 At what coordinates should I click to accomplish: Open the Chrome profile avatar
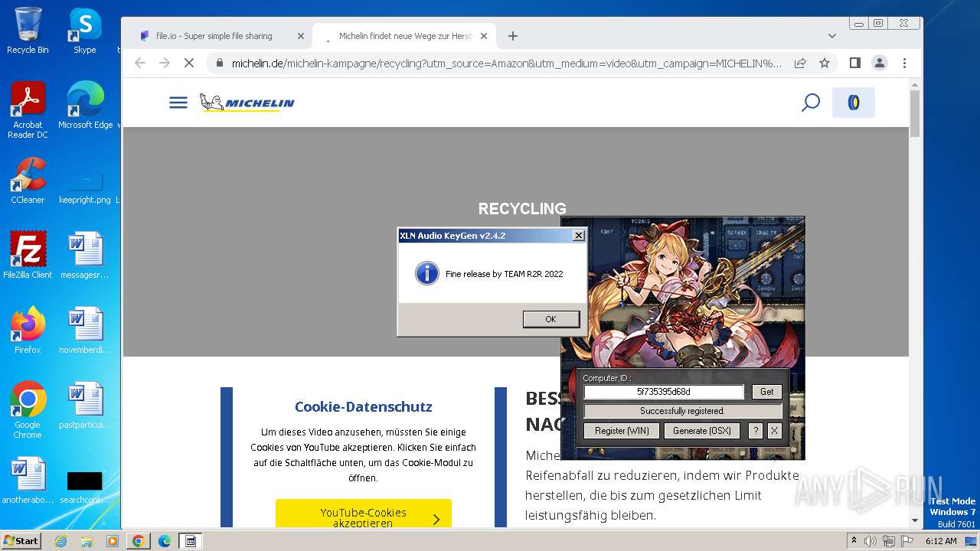tap(880, 63)
